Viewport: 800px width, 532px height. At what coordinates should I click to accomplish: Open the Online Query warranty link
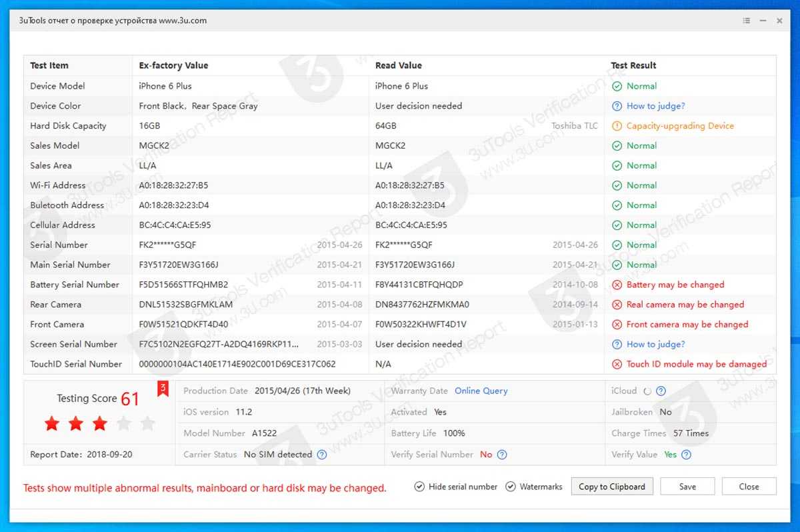tap(481, 391)
